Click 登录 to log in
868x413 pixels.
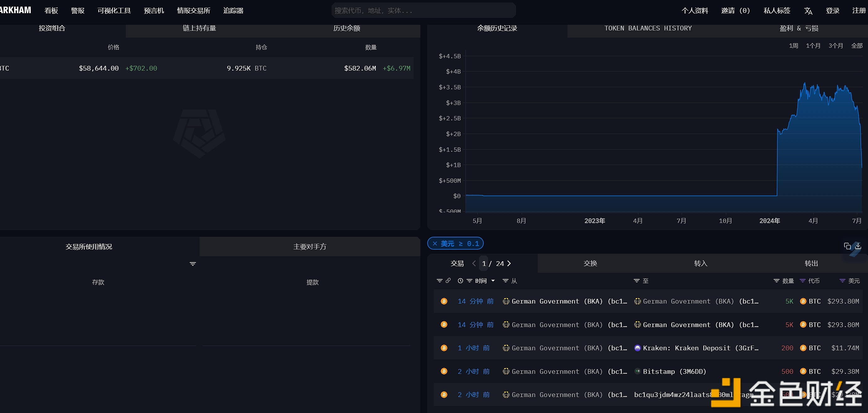833,11
